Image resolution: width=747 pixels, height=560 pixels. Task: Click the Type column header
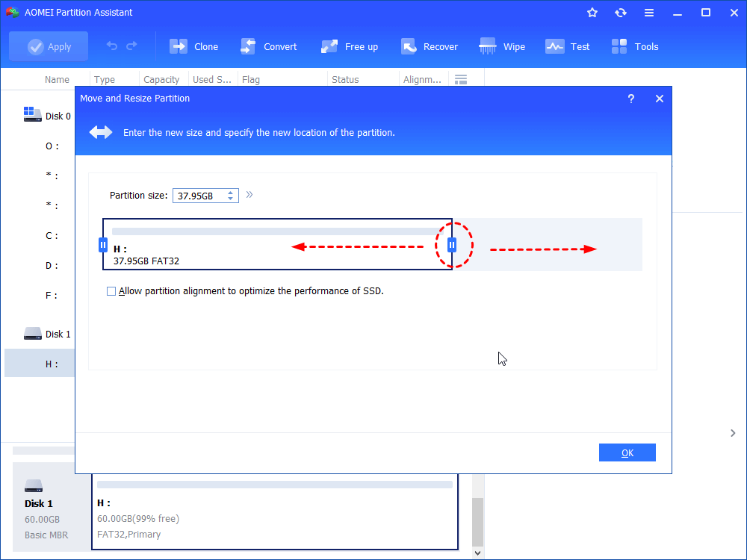pos(105,80)
